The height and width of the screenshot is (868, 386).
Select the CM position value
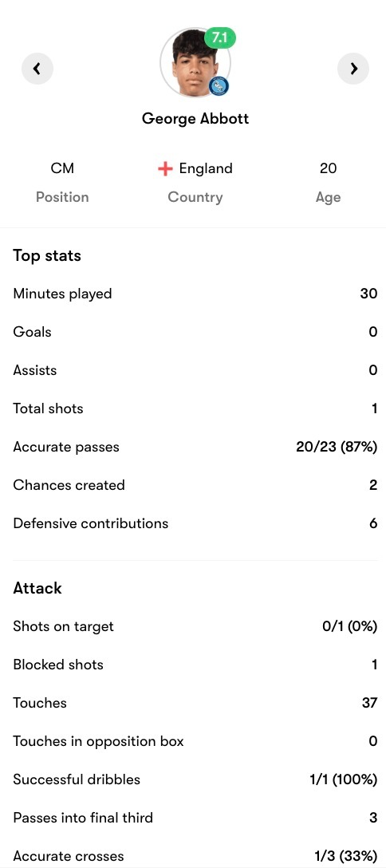coord(62,168)
